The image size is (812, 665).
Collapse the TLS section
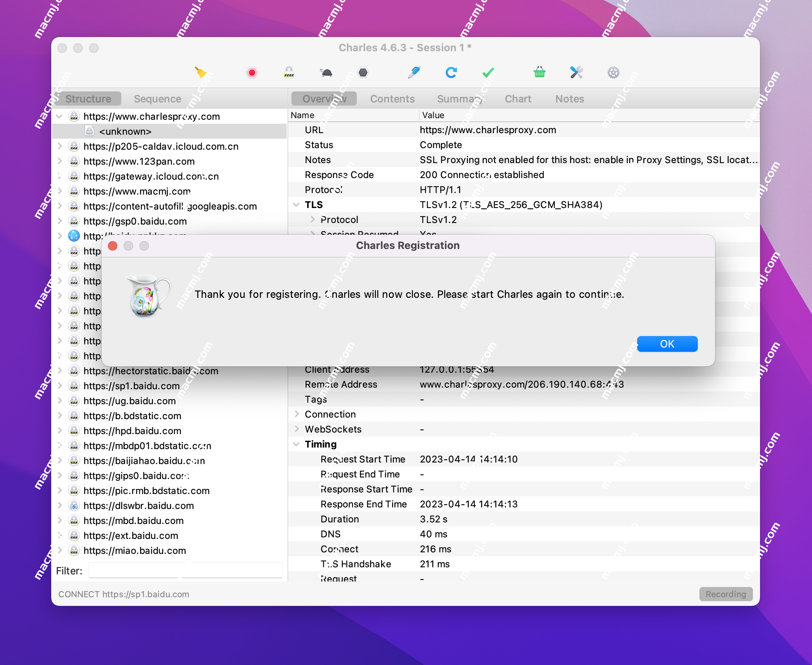pos(296,204)
